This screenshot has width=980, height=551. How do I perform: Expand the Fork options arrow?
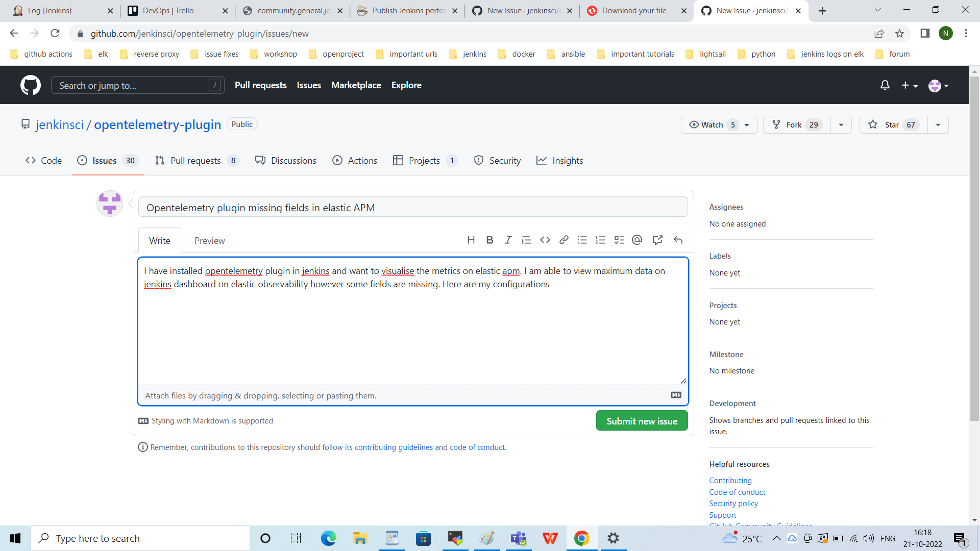(x=841, y=125)
